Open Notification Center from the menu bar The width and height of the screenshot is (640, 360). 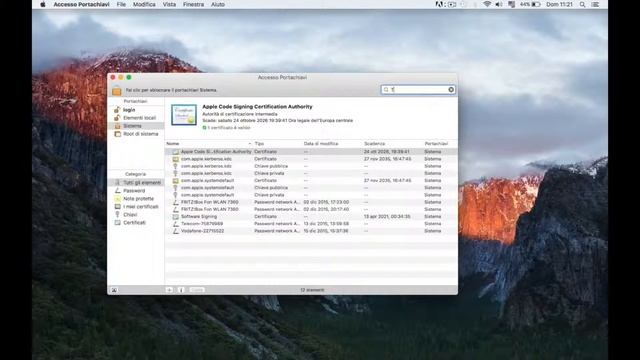click(x=596, y=4)
